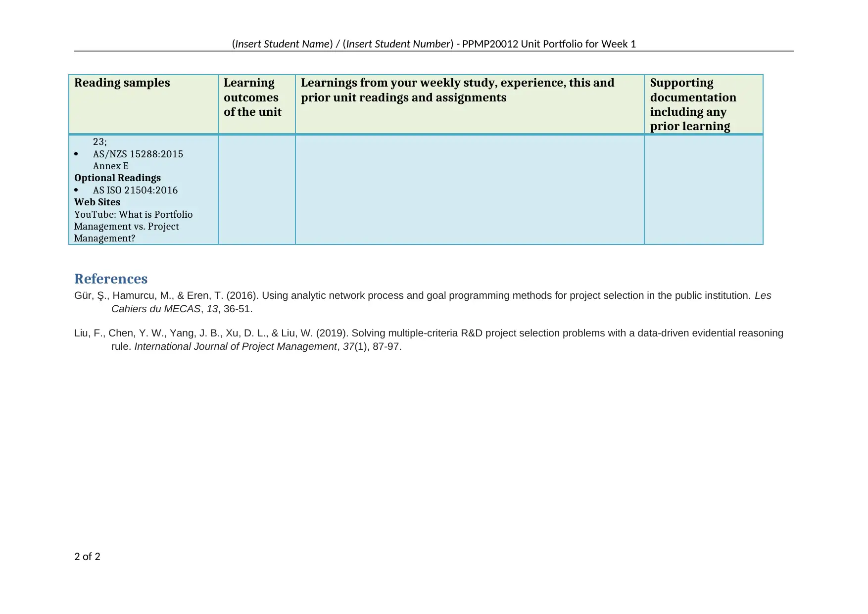Click 'International Journal of Project Management' italic title
The width and height of the screenshot is (868, 614).
(236, 346)
